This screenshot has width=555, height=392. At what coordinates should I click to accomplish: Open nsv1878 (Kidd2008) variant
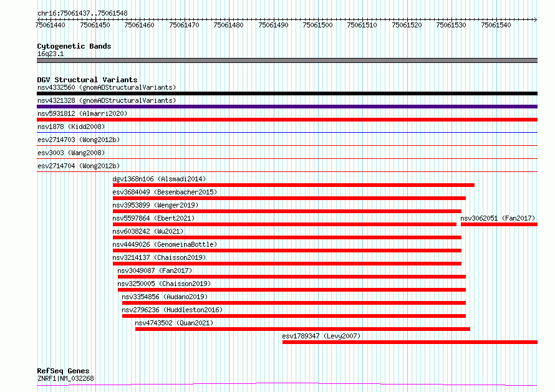click(71, 127)
